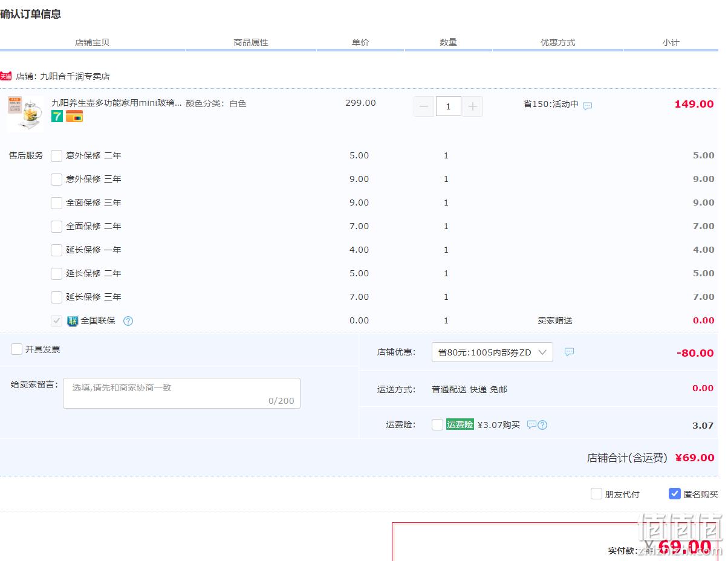Click the 颜色分类: 白色 attribute text
This screenshot has width=728, height=561.
[216, 103]
